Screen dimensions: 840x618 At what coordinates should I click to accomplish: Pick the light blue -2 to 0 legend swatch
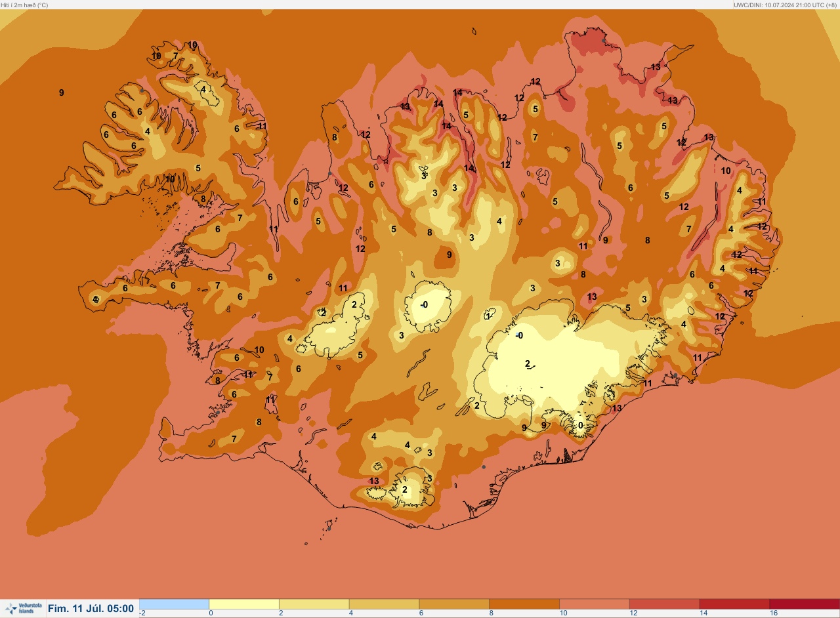pyautogui.click(x=175, y=604)
